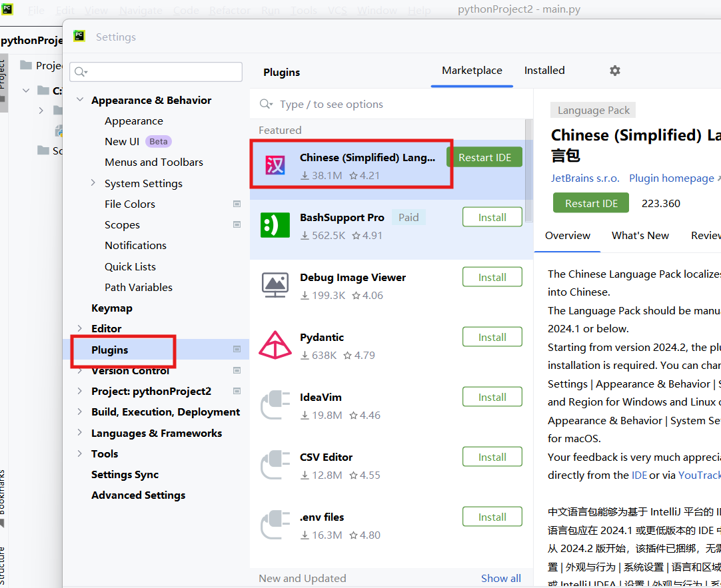
Task: Click the project-level icon beside File Colors
Action: [x=237, y=204]
